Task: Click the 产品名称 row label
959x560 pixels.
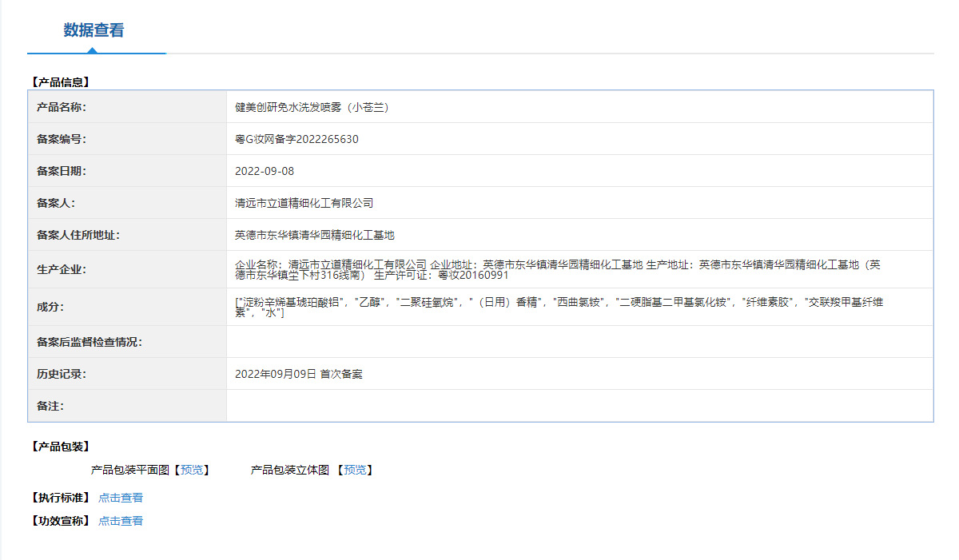Action: (x=62, y=107)
